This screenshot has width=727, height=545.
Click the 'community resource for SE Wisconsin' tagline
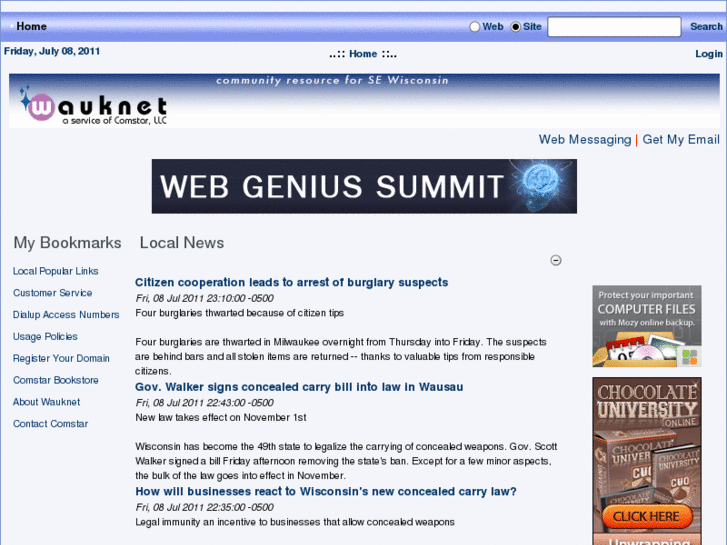pyautogui.click(x=332, y=80)
